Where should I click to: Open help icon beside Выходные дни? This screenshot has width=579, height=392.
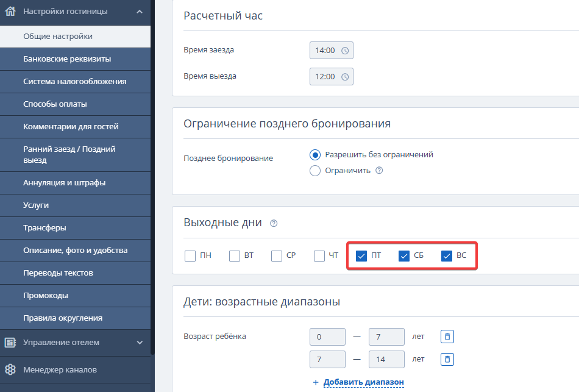[274, 223]
